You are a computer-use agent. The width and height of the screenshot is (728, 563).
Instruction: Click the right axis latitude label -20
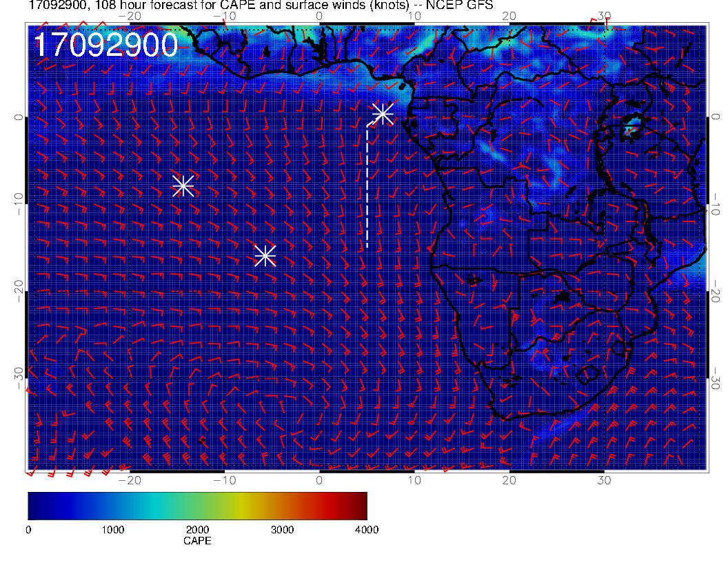tap(715, 292)
